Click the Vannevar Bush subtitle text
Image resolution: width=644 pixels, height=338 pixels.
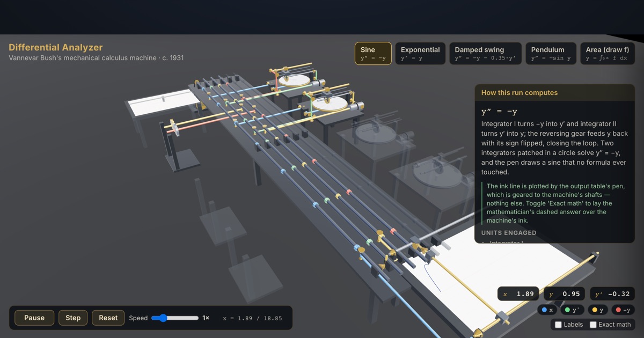tap(96, 58)
